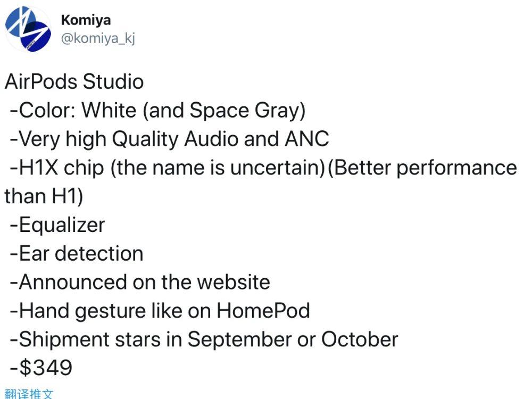Click the Equalizer line

(x=57, y=225)
